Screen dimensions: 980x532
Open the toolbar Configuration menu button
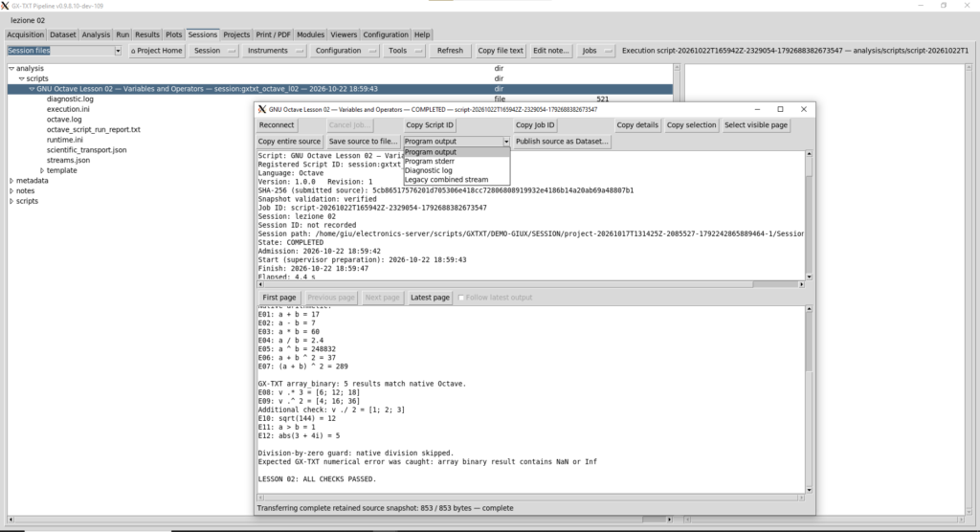click(345, 51)
